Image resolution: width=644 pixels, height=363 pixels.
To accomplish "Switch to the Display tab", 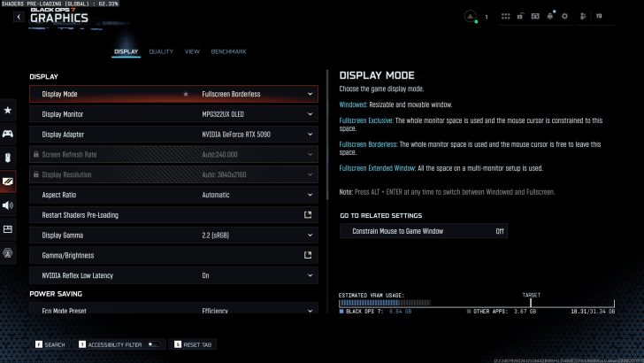I will (126, 52).
